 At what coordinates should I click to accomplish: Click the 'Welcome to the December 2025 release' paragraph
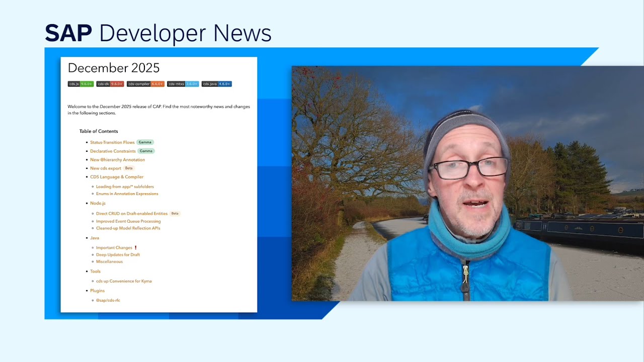158,110
